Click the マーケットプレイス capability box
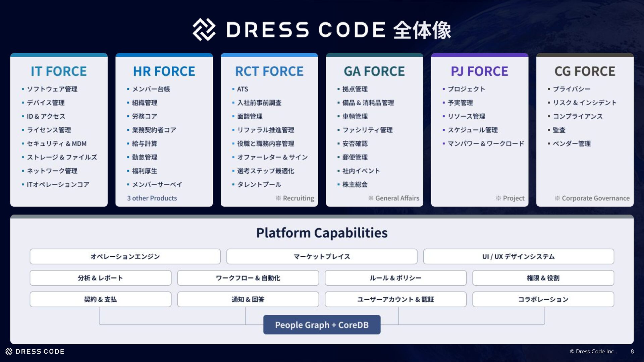 pos(322,256)
